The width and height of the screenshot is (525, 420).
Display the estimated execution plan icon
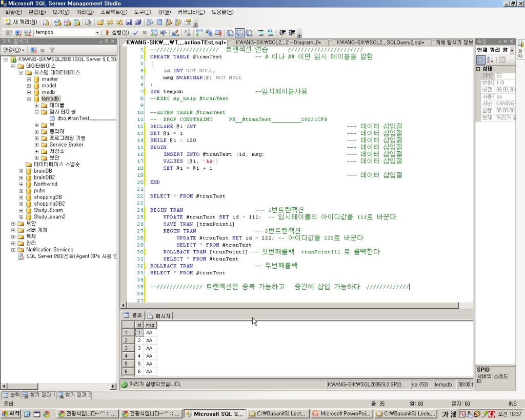(x=154, y=32)
